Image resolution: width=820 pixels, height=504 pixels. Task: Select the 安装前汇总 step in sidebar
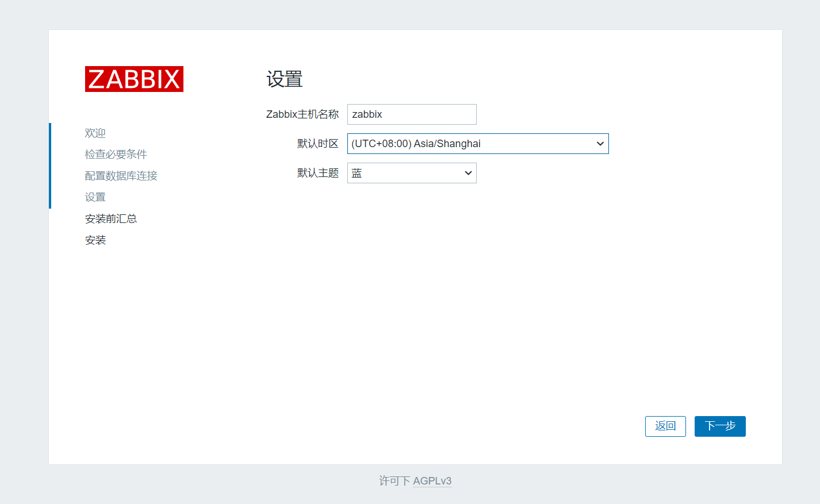pos(111,219)
